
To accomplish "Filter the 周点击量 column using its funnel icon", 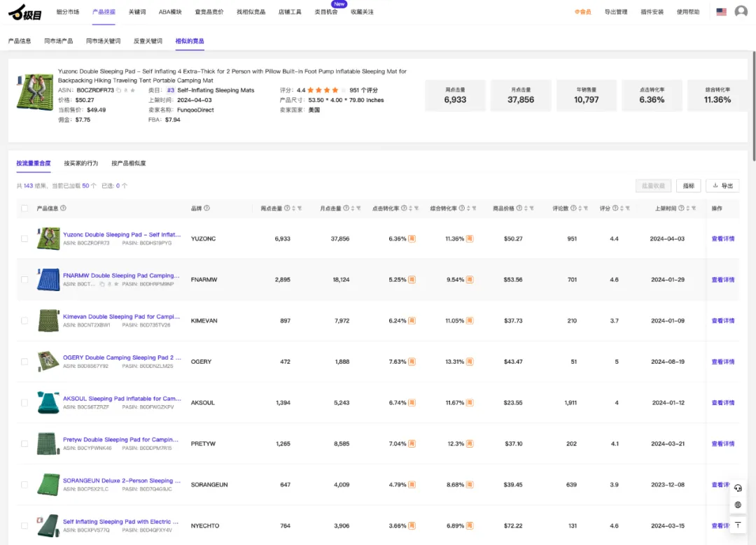I will coord(300,208).
